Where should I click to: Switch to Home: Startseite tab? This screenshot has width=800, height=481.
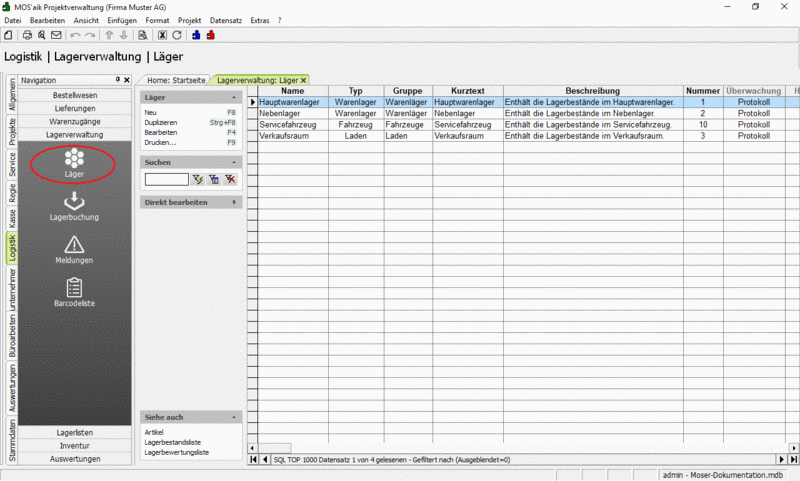tap(176, 80)
